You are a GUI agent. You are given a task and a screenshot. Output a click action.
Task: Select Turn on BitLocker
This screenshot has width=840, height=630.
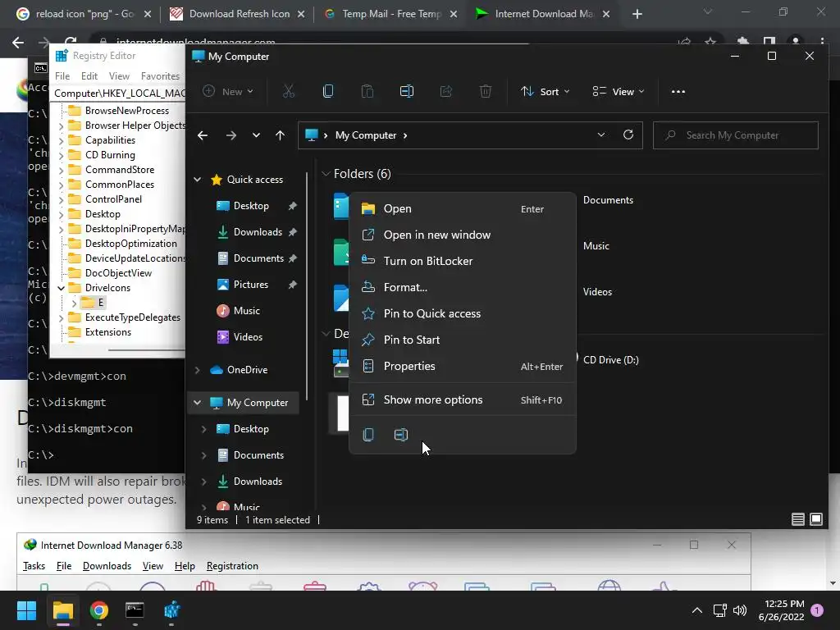[463, 261]
